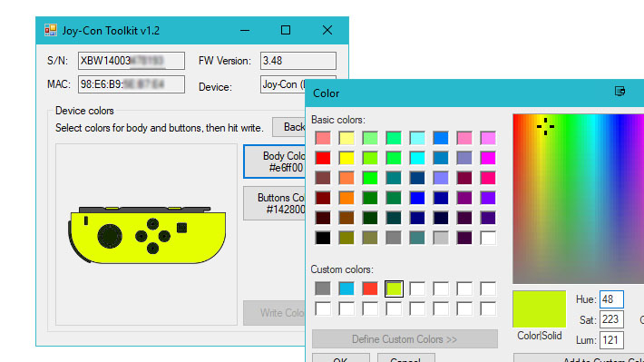Open the Body Color #e6ff00 button
644x362 pixels.
pos(274,161)
